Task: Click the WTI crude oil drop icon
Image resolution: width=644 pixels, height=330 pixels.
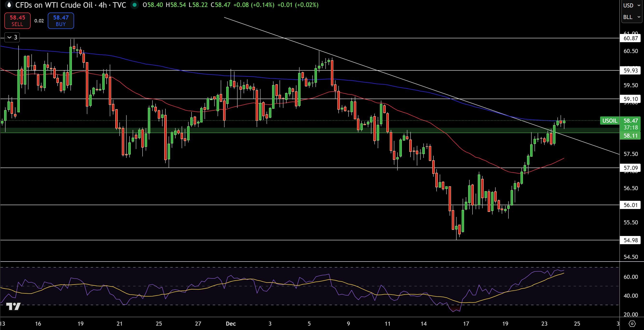Action: pos(9,5)
